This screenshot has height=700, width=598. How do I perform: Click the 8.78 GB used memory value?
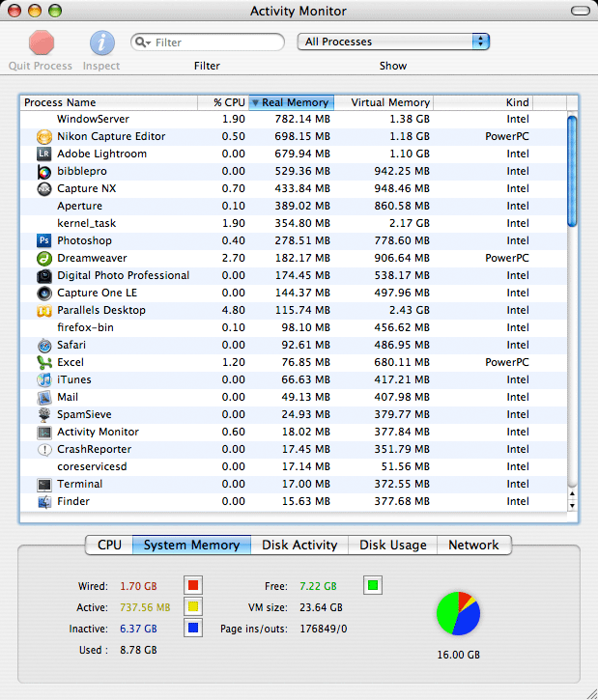pyautogui.click(x=138, y=651)
